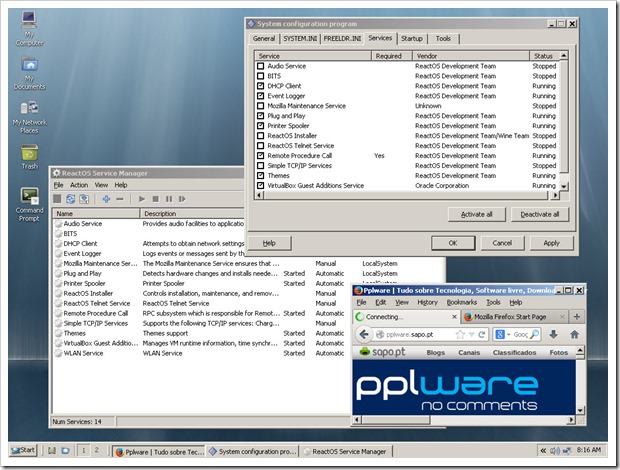Viewport: 620px width, 470px height.
Task: Start selected service with play icon
Action: pyautogui.click(x=142, y=199)
